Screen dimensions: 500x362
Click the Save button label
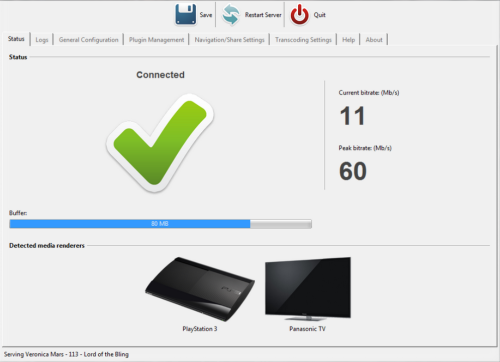pos(206,15)
